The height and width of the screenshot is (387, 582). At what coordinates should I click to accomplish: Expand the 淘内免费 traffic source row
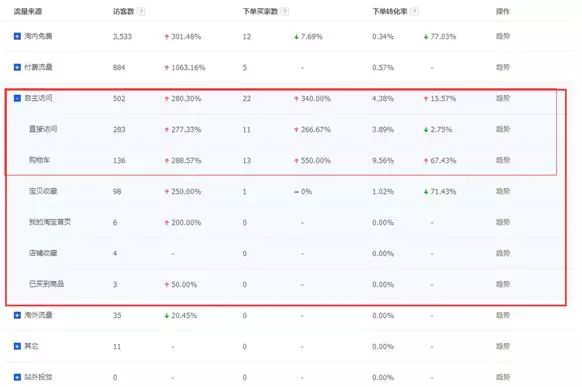click(17, 36)
